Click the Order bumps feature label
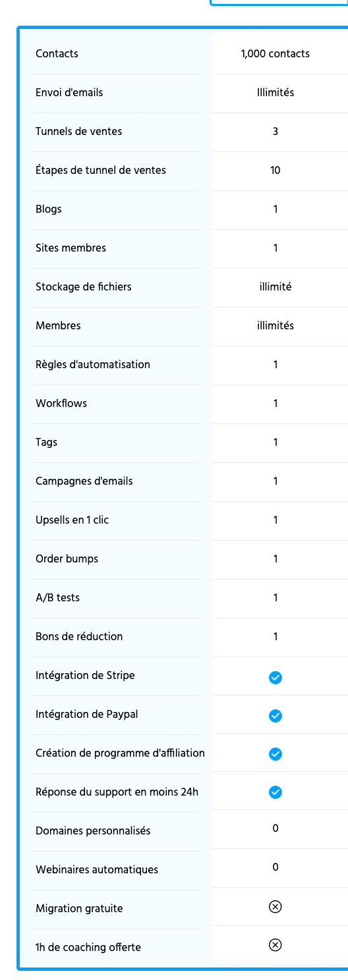Image resolution: width=348 pixels, height=980 pixels. [x=67, y=558]
